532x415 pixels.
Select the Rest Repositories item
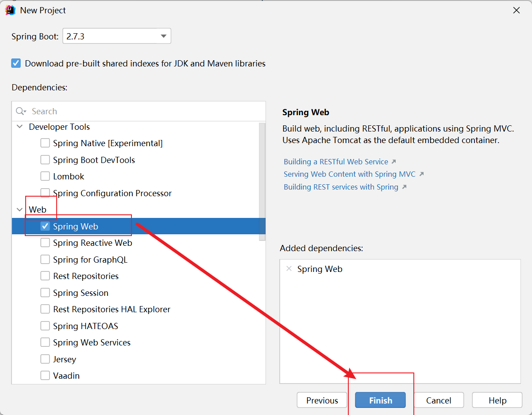click(x=85, y=276)
